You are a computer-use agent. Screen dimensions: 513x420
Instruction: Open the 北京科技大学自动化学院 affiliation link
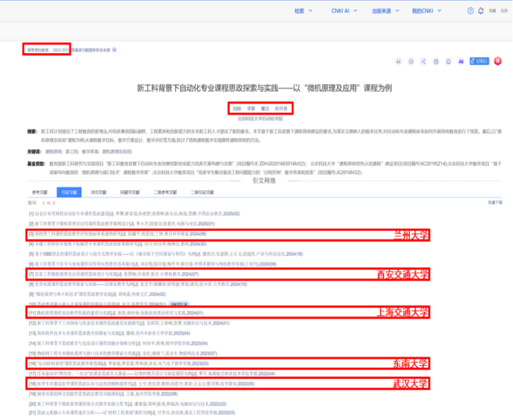260,119
